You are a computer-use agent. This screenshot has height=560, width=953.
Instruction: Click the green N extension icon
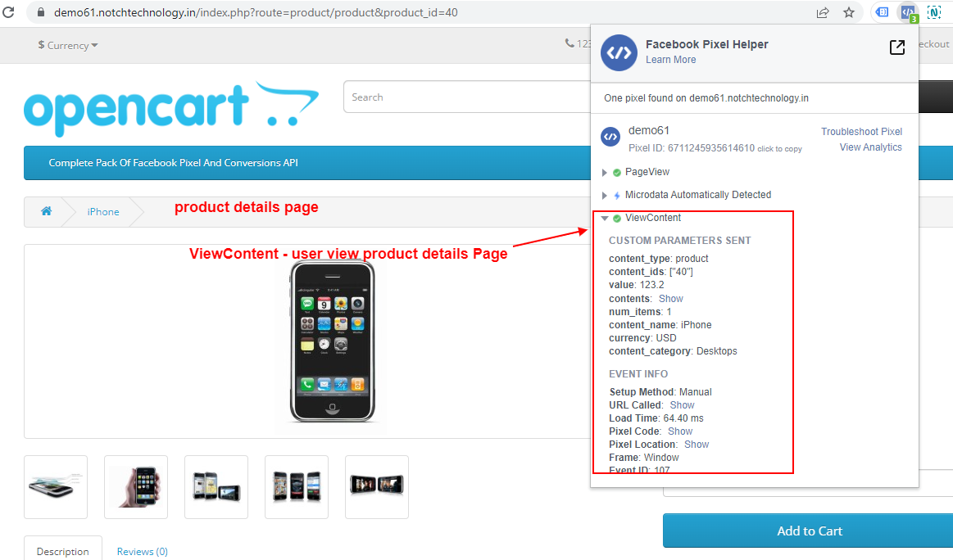933,12
